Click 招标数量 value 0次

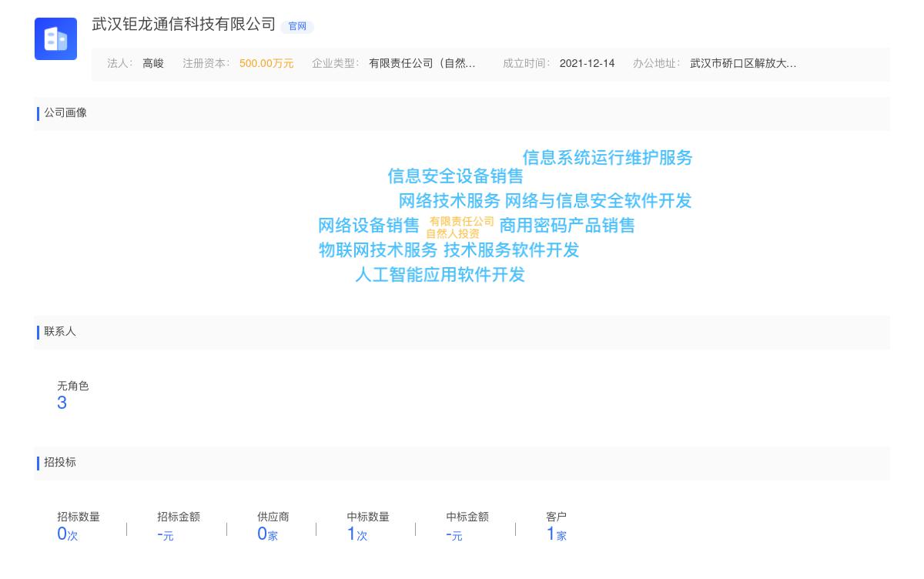pyautogui.click(x=68, y=534)
